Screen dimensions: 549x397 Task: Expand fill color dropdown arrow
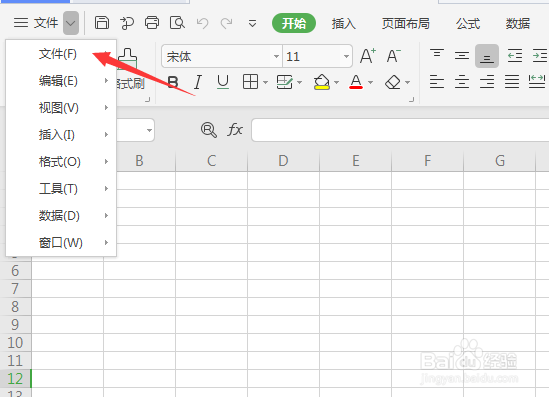tap(336, 83)
